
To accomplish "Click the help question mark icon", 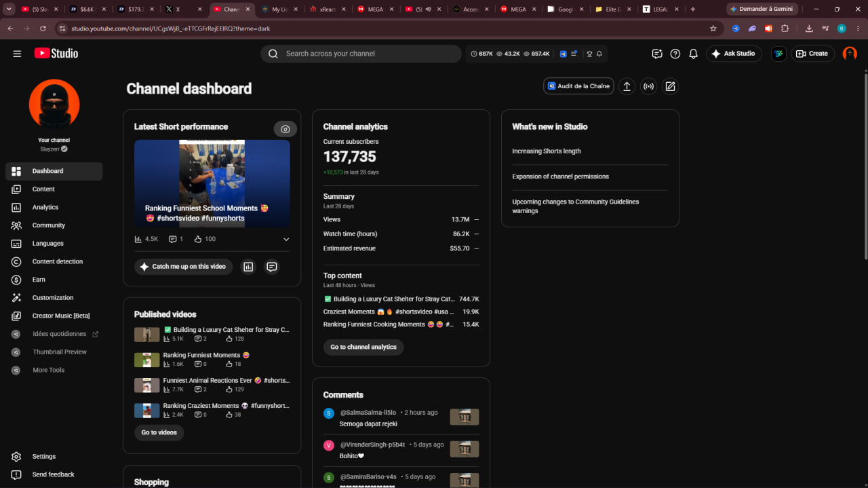I will point(675,54).
